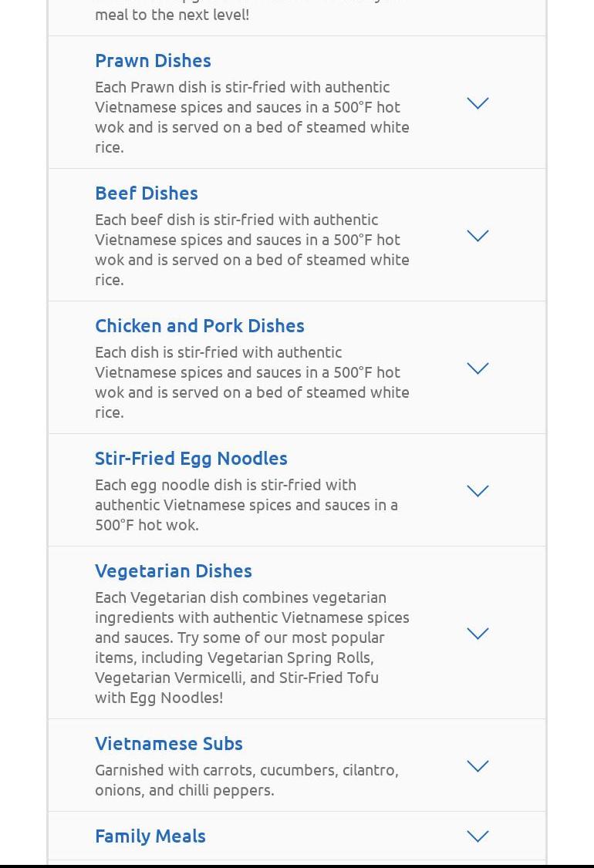Expand the Stir-Fried Egg Noodles chevron

478,491
